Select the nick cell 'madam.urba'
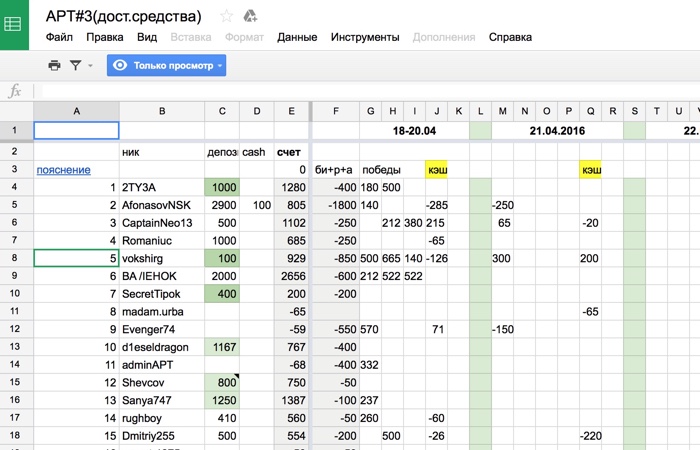 click(x=162, y=312)
